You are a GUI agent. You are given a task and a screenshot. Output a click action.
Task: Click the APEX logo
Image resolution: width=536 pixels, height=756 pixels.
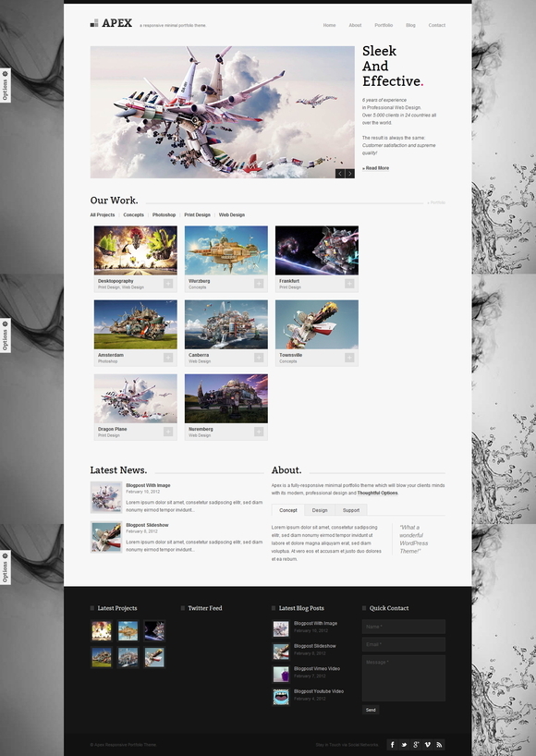111,23
